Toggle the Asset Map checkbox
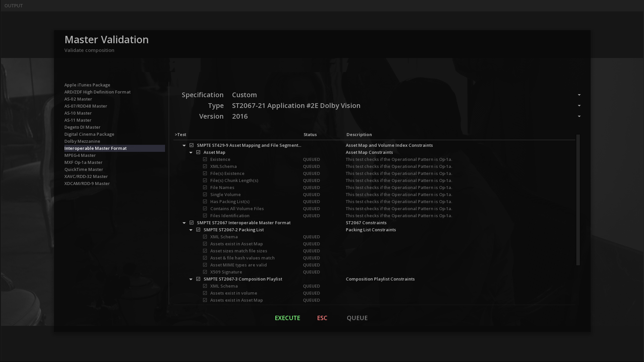This screenshot has height=362, width=644. (198, 152)
